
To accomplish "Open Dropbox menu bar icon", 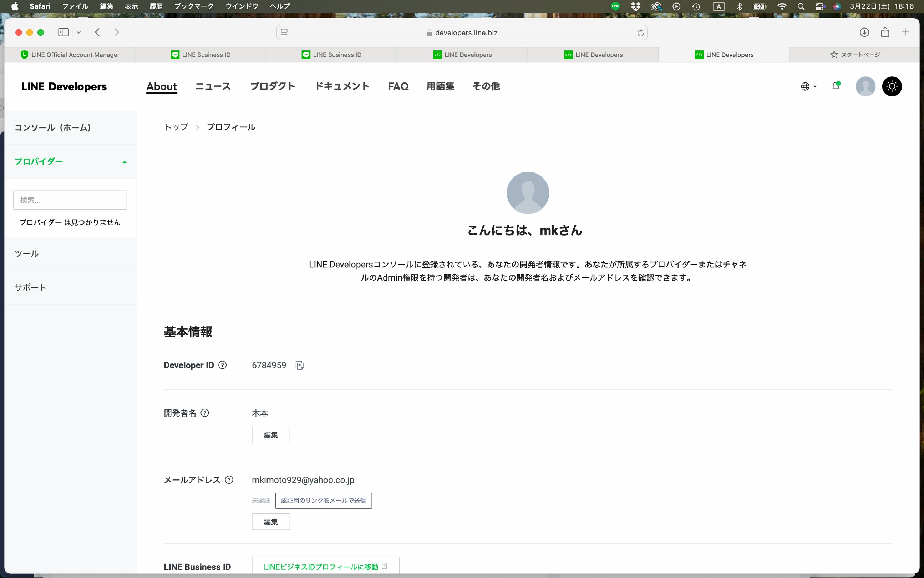I will coord(636,6).
